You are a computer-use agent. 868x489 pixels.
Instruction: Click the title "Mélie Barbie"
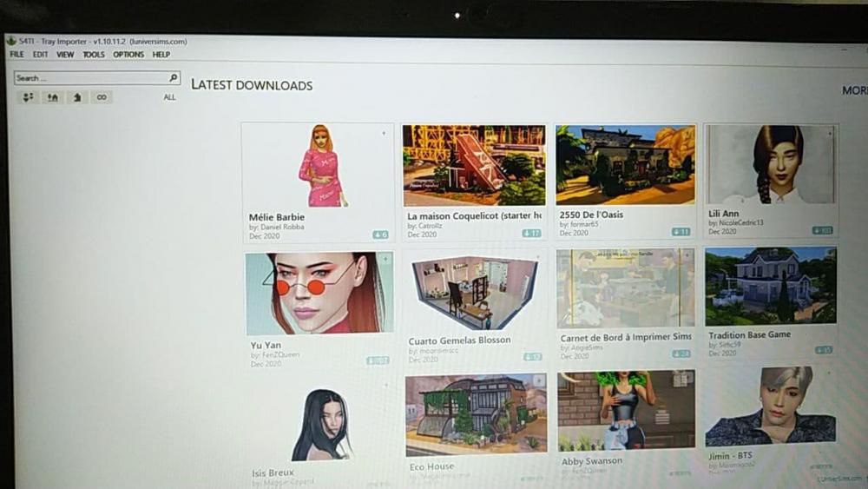click(277, 217)
